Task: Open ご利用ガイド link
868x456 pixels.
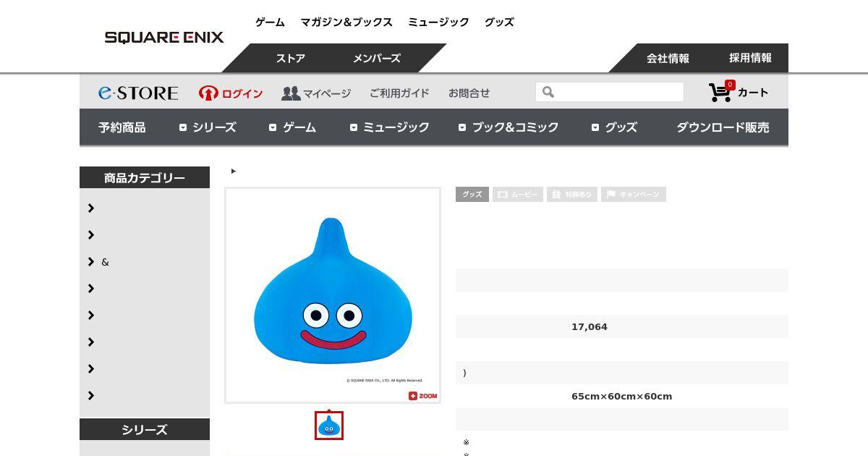Action: point(399,93)
